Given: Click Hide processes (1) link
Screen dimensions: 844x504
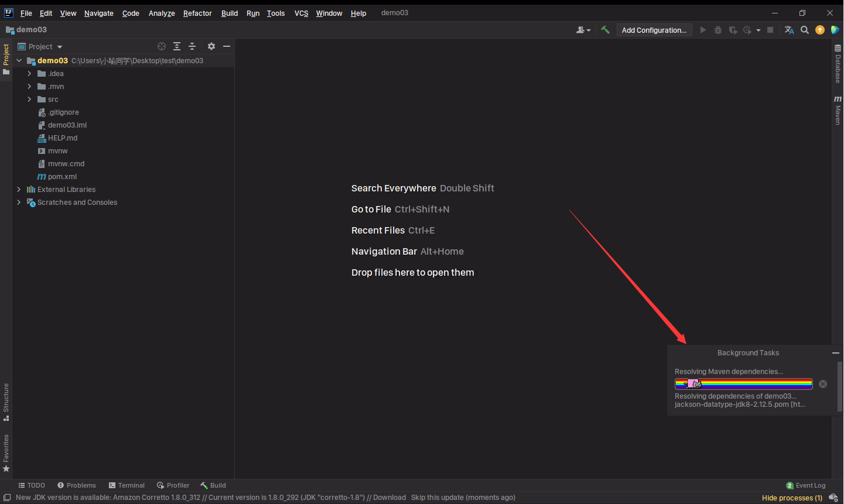Looking at the screenshot, I should click(x=792, y=498).
